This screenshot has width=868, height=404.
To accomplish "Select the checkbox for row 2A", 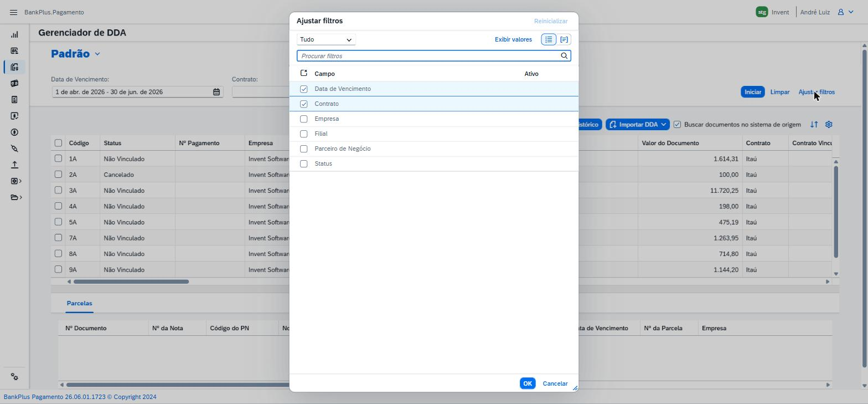I will tap(58, 175).
